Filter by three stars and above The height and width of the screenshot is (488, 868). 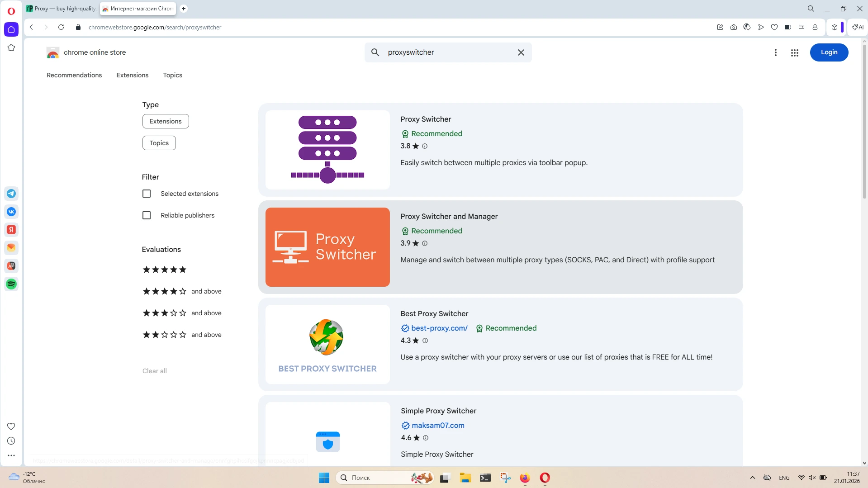pos(182,313)
